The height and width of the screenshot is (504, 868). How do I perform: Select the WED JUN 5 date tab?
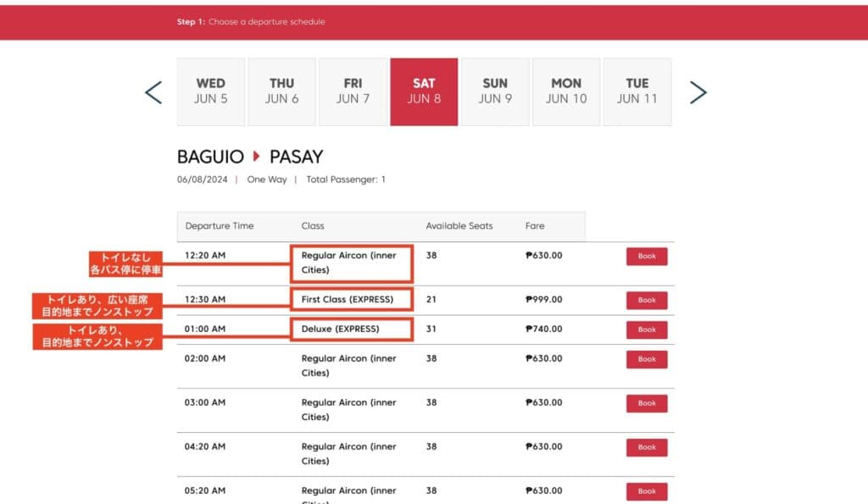click(211, 91)
